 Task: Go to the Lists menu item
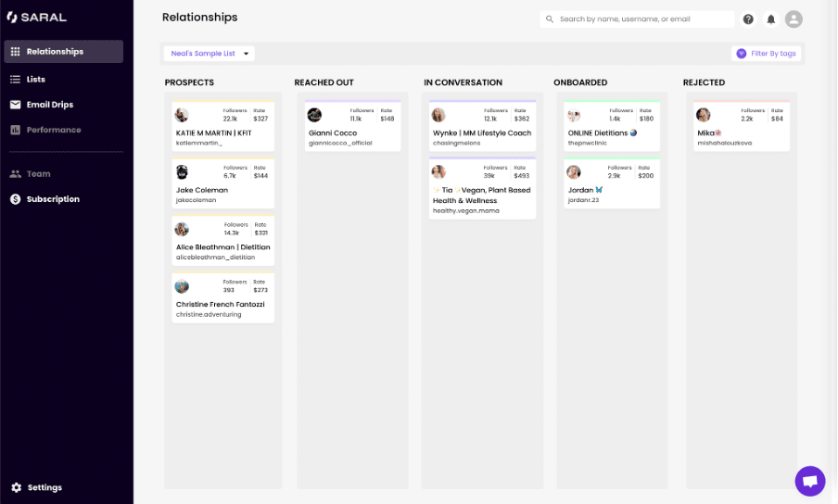(35, 80)
